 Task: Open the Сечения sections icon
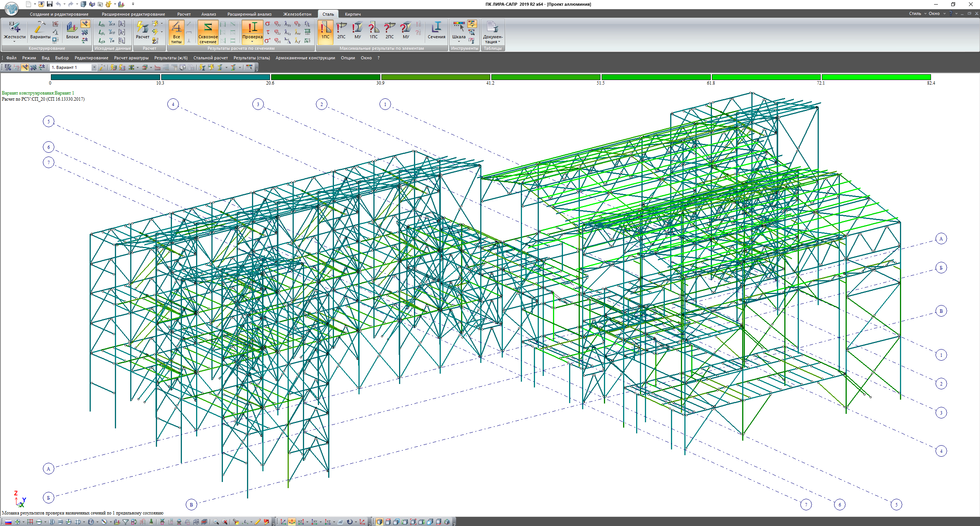point(436,31)
